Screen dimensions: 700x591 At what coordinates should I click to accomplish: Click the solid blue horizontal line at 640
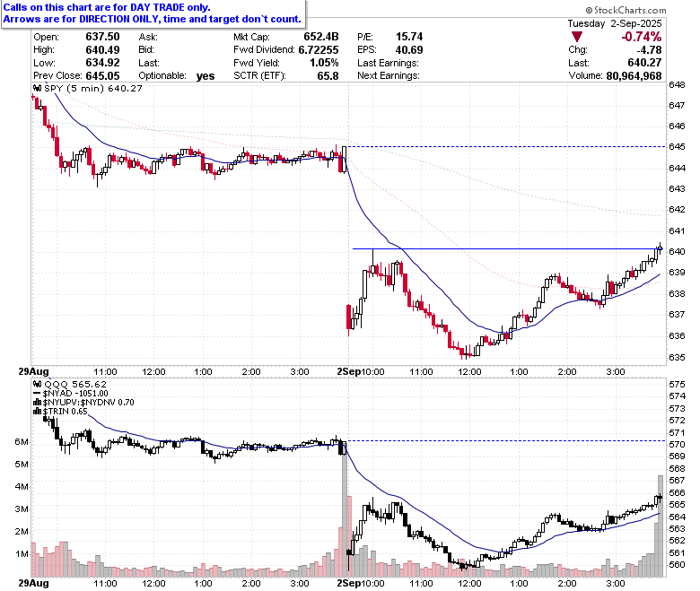(508, 249)
